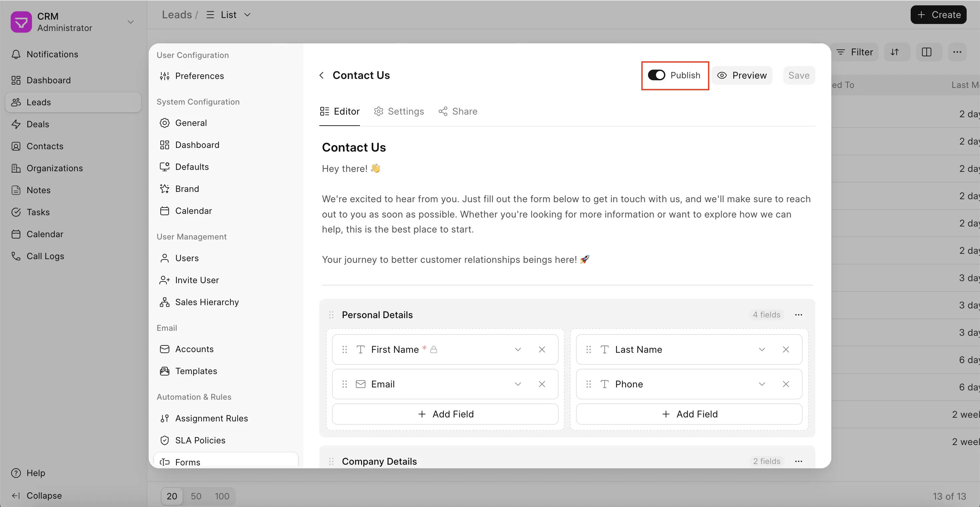Open Notes in main sidebar

coord(73,191)
